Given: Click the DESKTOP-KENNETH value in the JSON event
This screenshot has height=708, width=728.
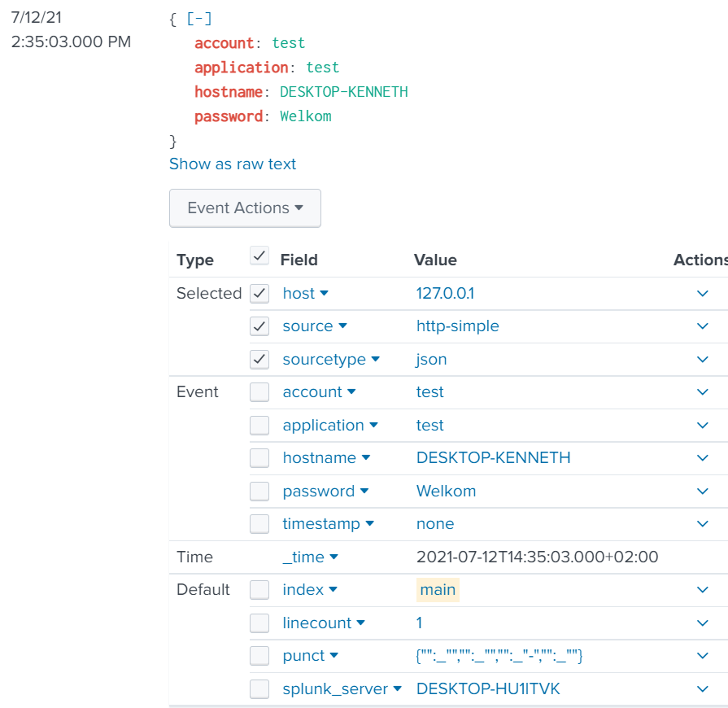Looking at the screenshot, I should pos(343,92).
